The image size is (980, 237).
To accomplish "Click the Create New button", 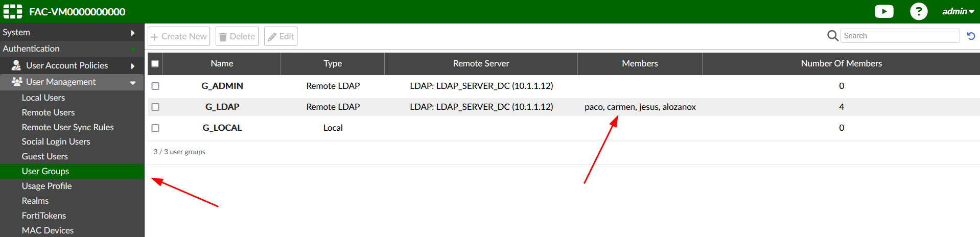I will click(x=179, y=36).
